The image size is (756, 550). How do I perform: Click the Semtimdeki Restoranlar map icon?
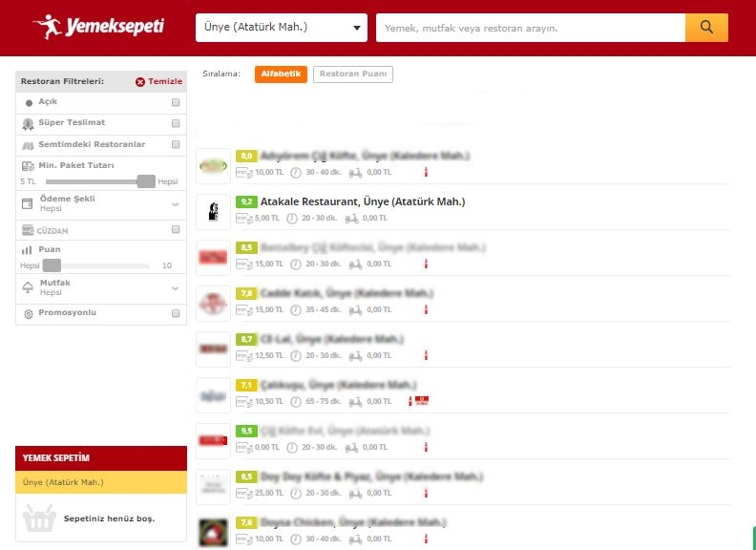pos(28,145)
